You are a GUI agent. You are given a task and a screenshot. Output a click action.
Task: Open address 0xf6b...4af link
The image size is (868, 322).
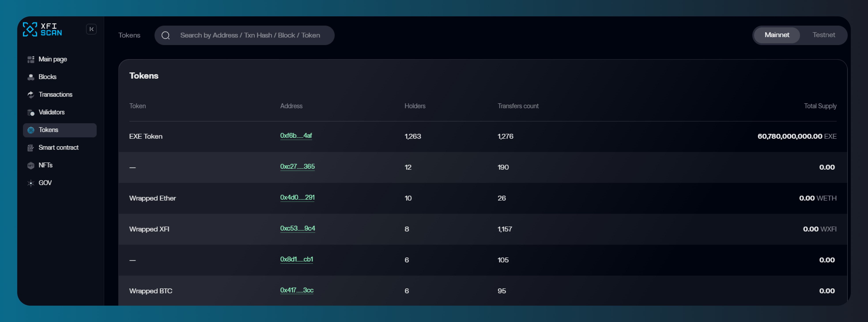click(x=296, y=136)
